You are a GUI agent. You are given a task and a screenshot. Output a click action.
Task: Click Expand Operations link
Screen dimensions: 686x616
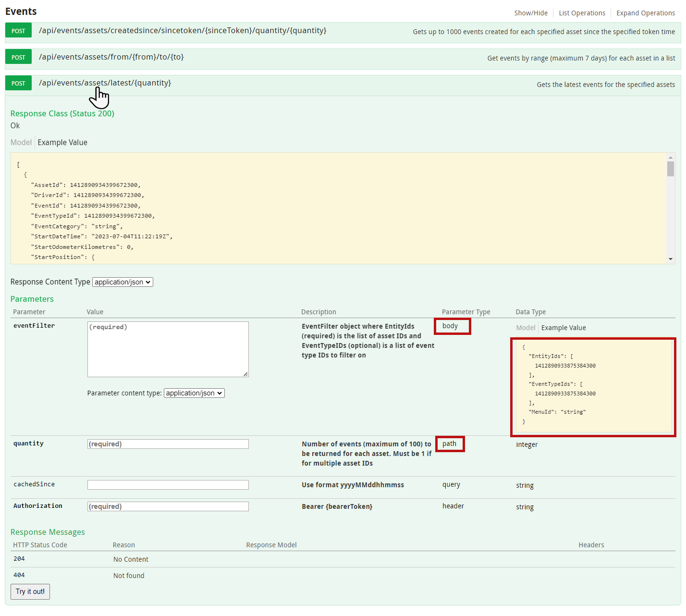[x=646, y=13]
